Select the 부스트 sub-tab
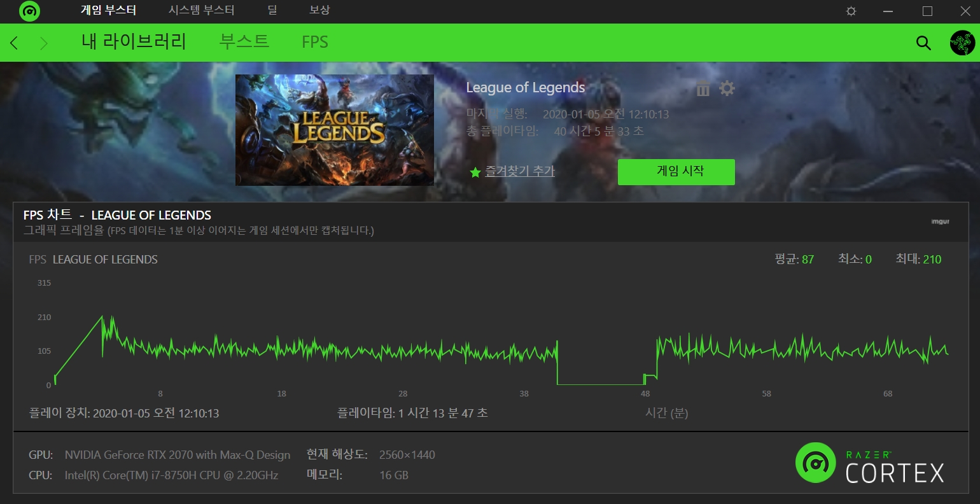 [x=244, y=41]
